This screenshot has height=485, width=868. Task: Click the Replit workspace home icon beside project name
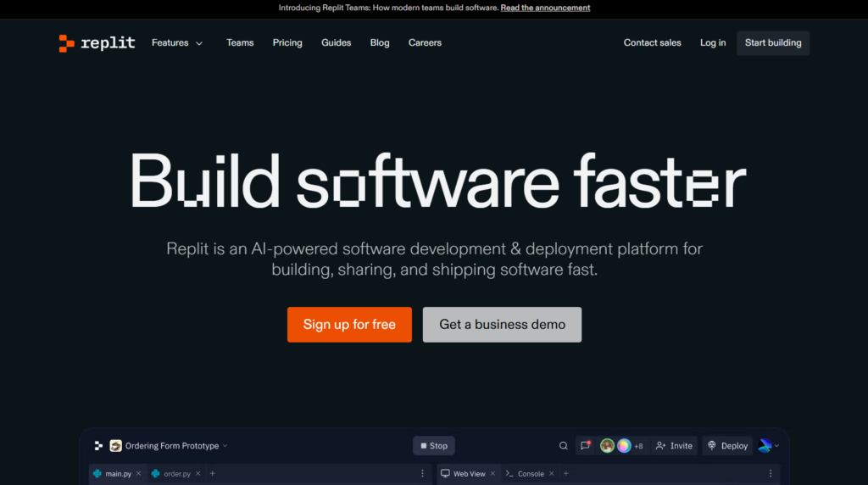pos(98,446)
